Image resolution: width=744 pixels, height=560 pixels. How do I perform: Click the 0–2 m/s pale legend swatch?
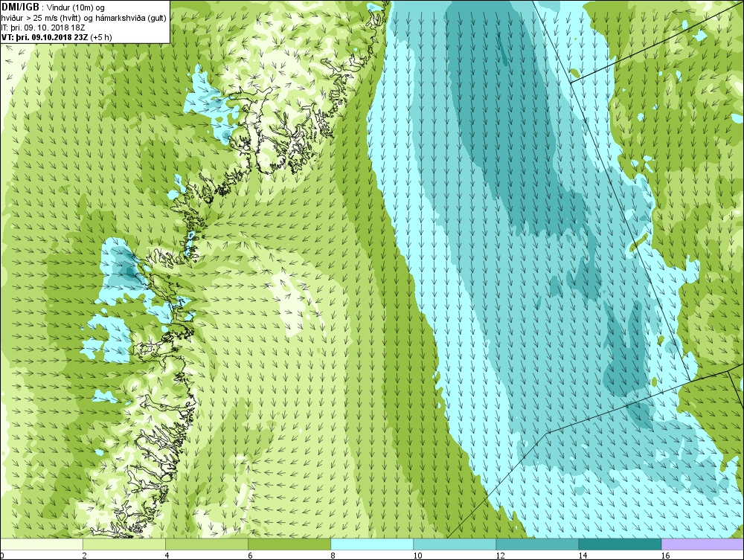[42, 544]
